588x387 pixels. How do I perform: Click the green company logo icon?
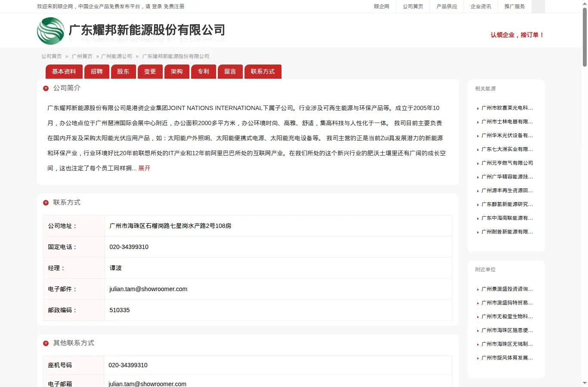[51, 31]
